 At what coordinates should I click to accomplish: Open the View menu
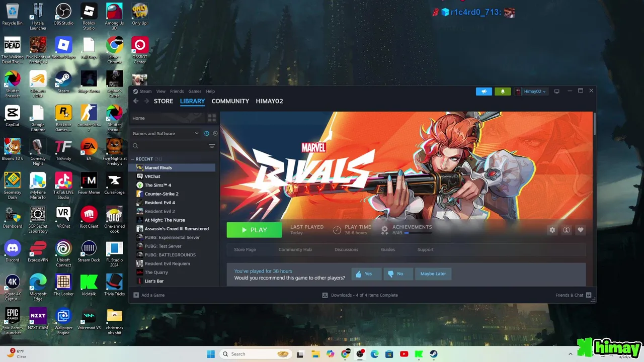pos(160,92)
